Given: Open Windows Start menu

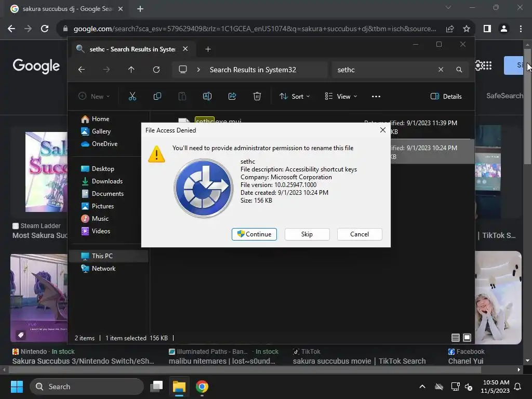Looking at the screenshot, I should [17, 387].
